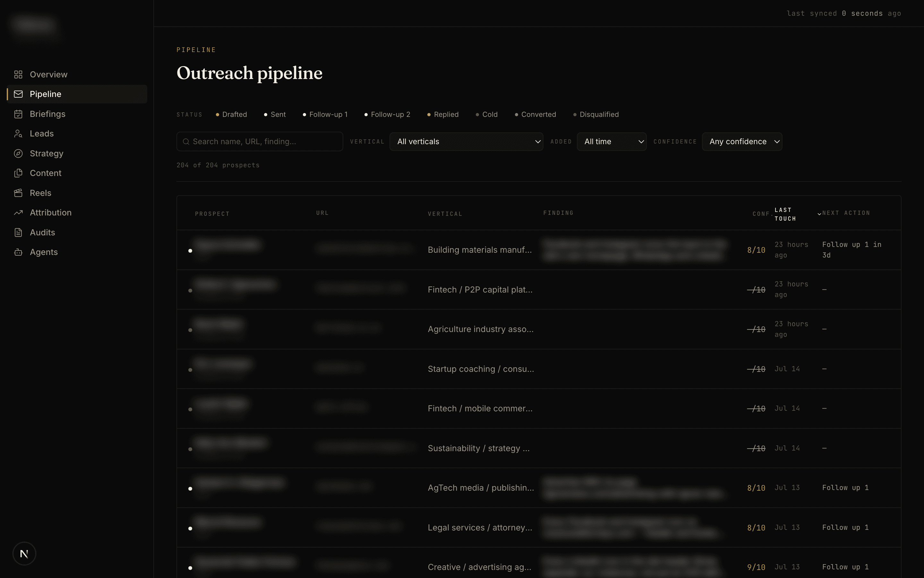Click the Briefings calendar icon
This screenshot has height=578, width=924.
[18, 114]
